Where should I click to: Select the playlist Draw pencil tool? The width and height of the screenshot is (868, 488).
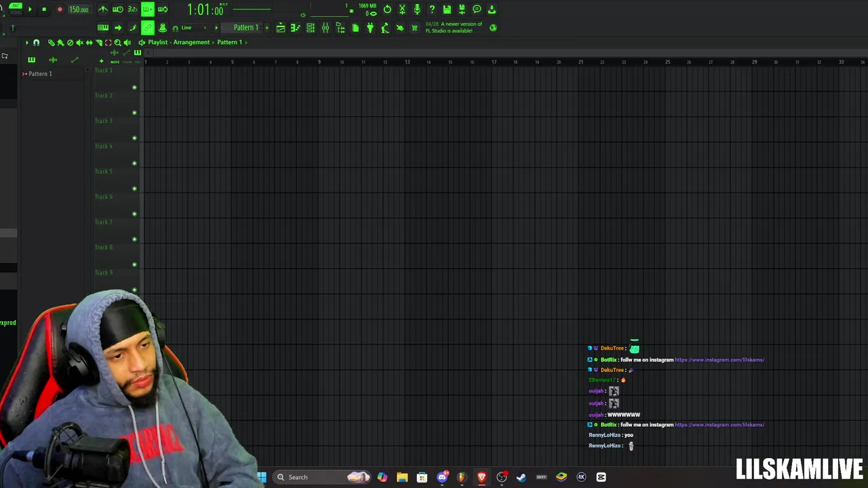51,43
